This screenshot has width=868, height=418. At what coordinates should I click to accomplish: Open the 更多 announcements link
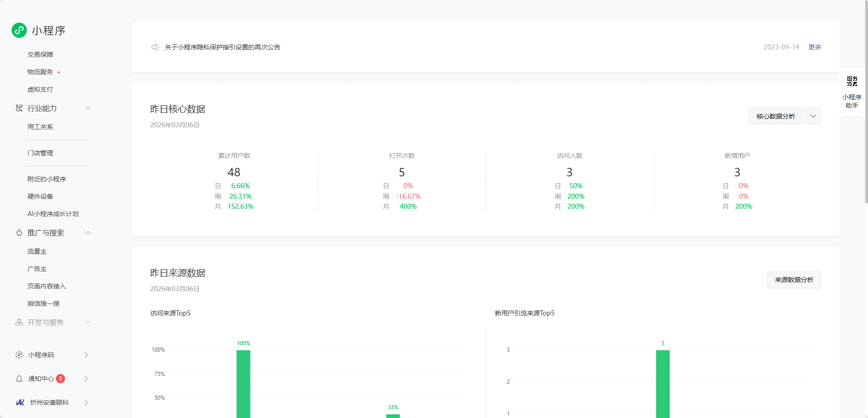tap(814, 47)
